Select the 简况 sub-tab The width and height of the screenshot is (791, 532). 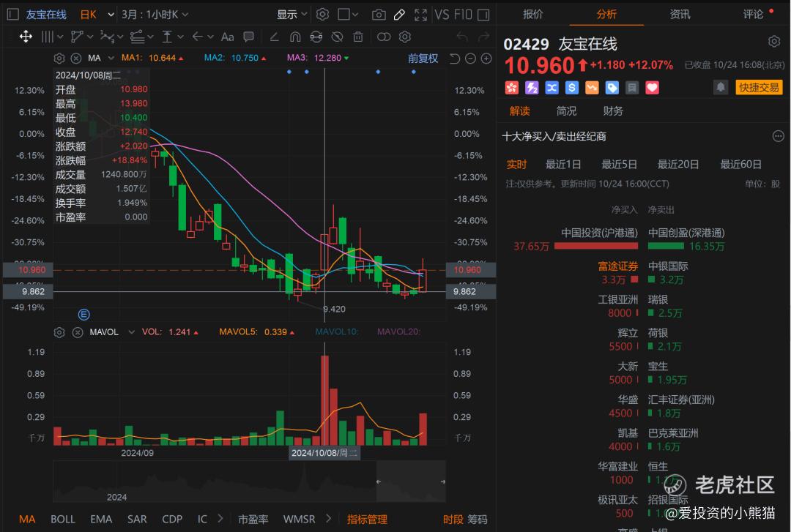coord(566,111)
